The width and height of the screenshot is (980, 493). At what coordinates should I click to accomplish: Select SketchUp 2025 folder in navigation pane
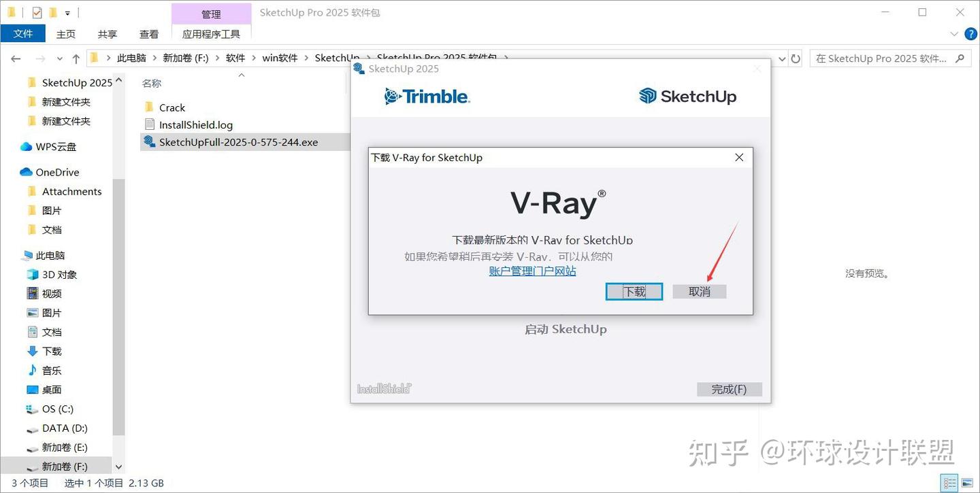[x=69, y=83]
